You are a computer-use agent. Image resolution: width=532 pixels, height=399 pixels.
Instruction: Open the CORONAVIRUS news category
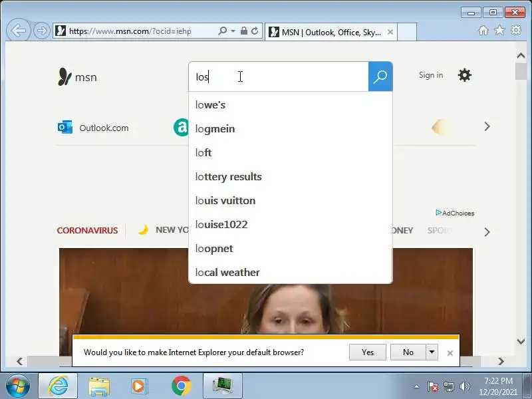point(88,230)
